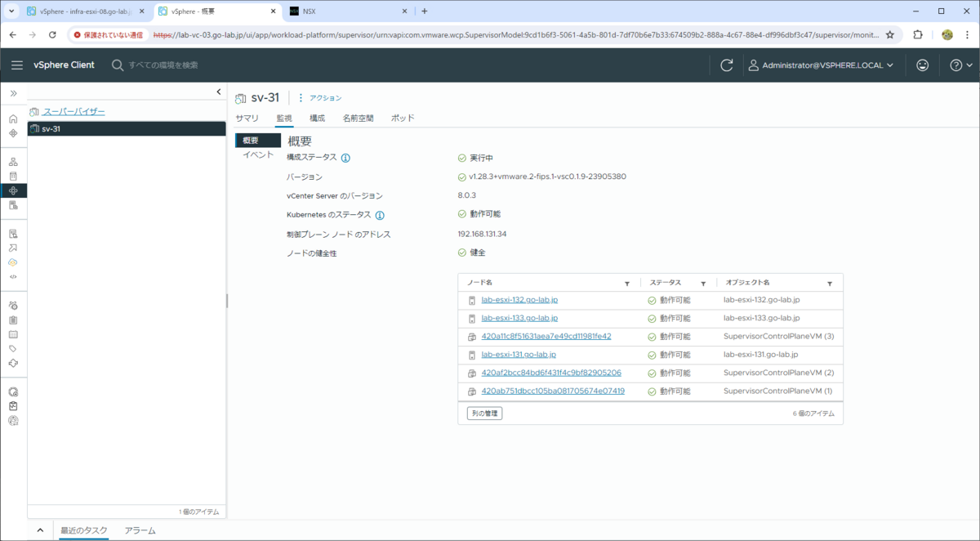This screenshot has height=541, width=980.
Task: Switch to the ポッド tab
Action: coord(402,118)
